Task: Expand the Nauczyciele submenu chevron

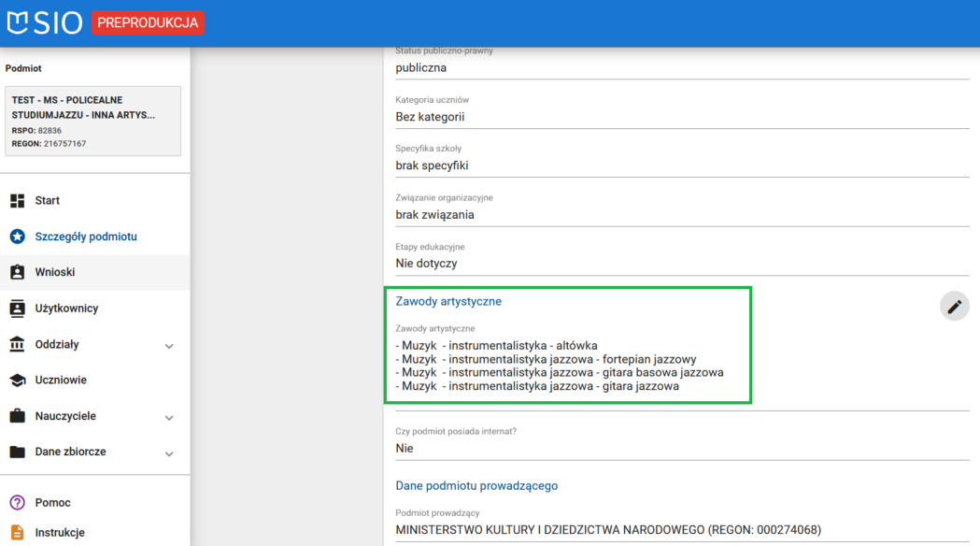Action: [x=169, y=418]
